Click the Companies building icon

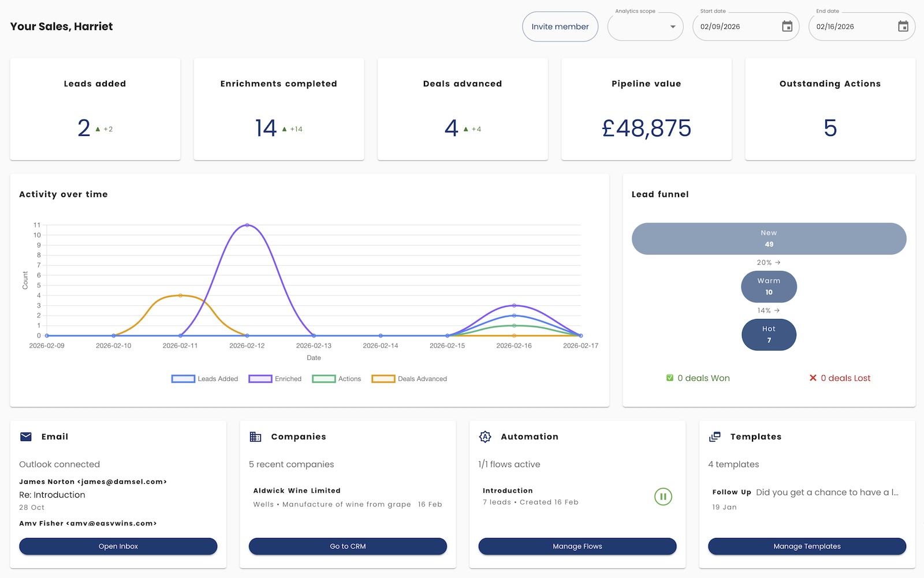255,437
